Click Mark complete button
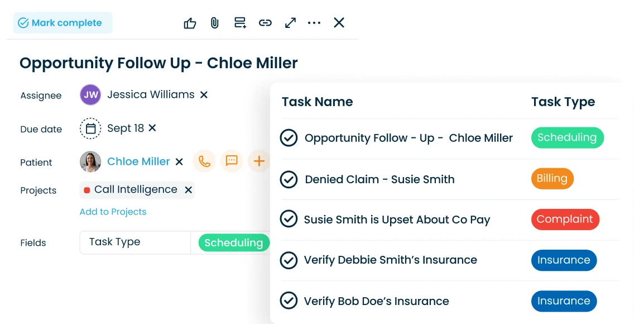This screenshot has height=324, width=644. (x=63, y=23)
